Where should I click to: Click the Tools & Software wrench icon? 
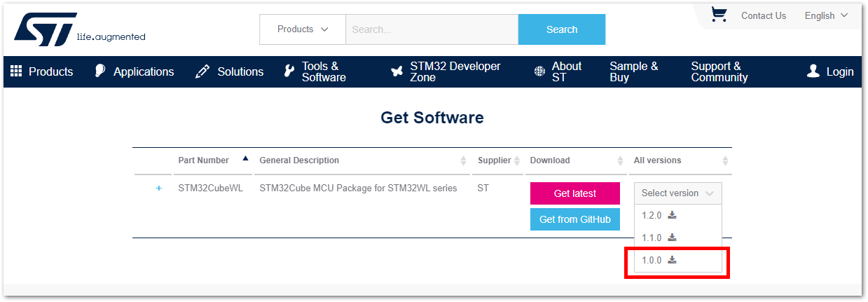coord(289,71)
